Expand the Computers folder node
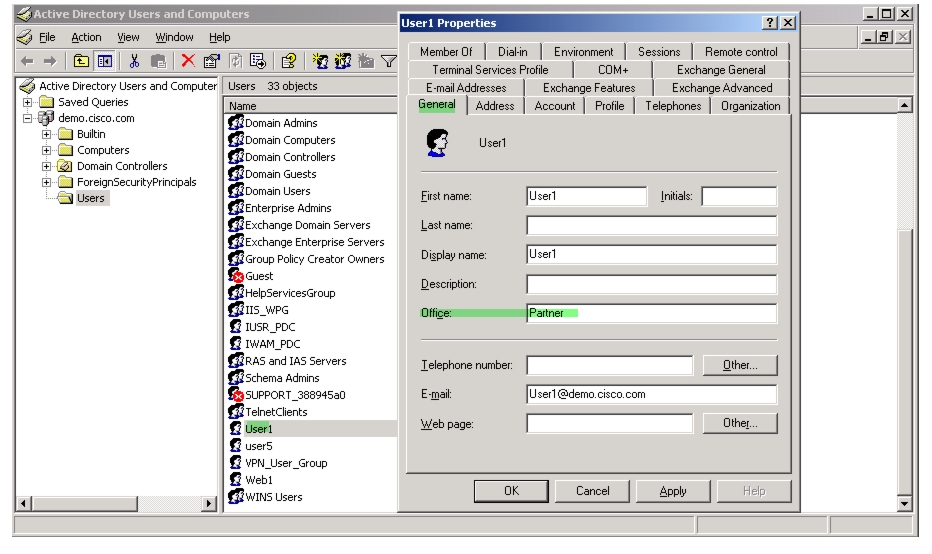Screen dimensions: 932x554 46,150
